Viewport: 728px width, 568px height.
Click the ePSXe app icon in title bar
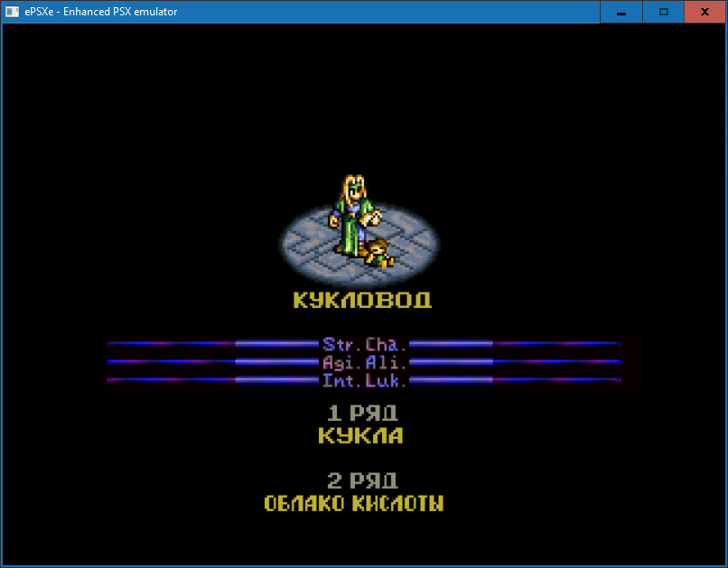point(12,12)
